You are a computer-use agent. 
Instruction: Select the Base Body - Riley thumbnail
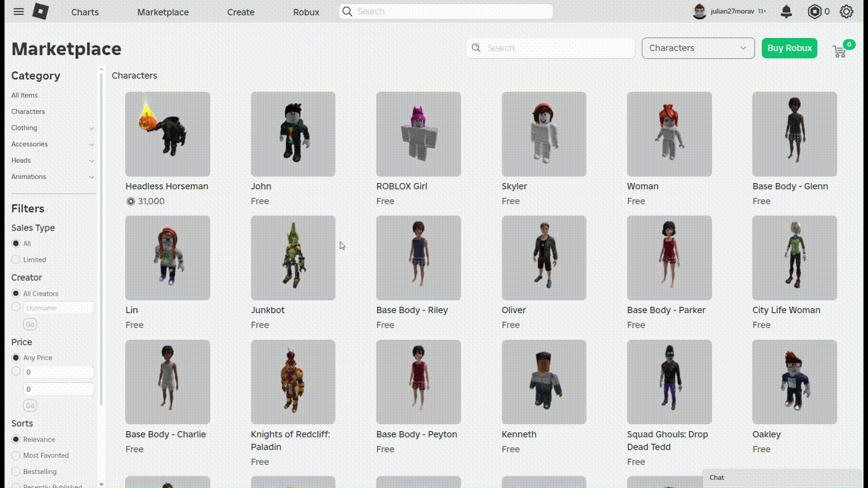tap(418, 258)
